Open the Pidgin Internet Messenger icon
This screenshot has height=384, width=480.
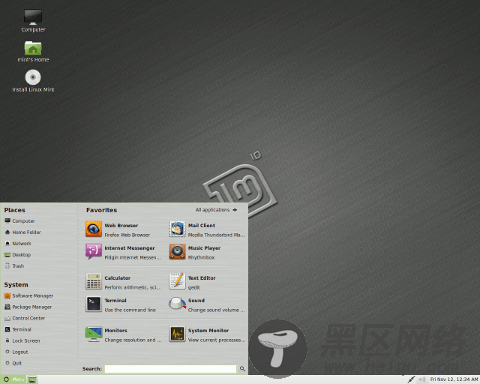coord(94,252)
